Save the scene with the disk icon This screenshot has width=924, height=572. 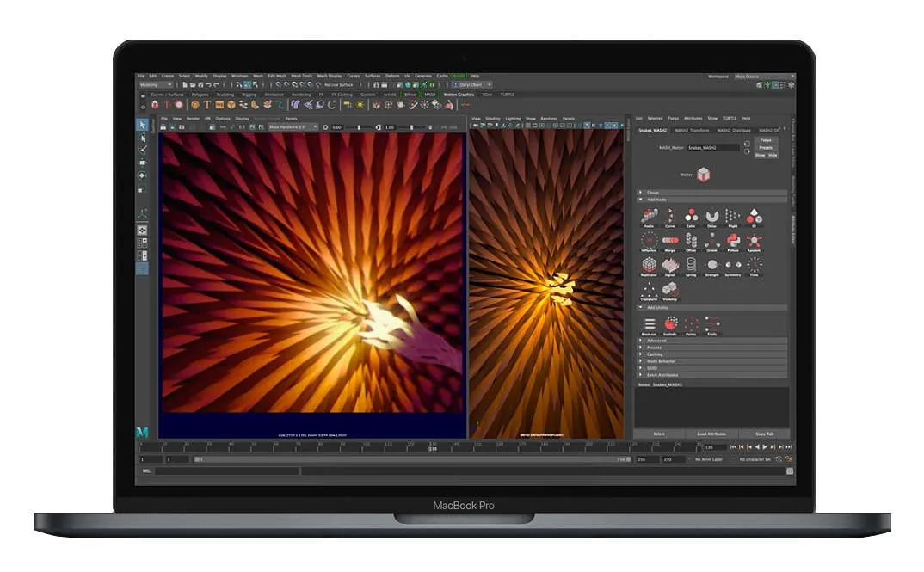point(200,85)
